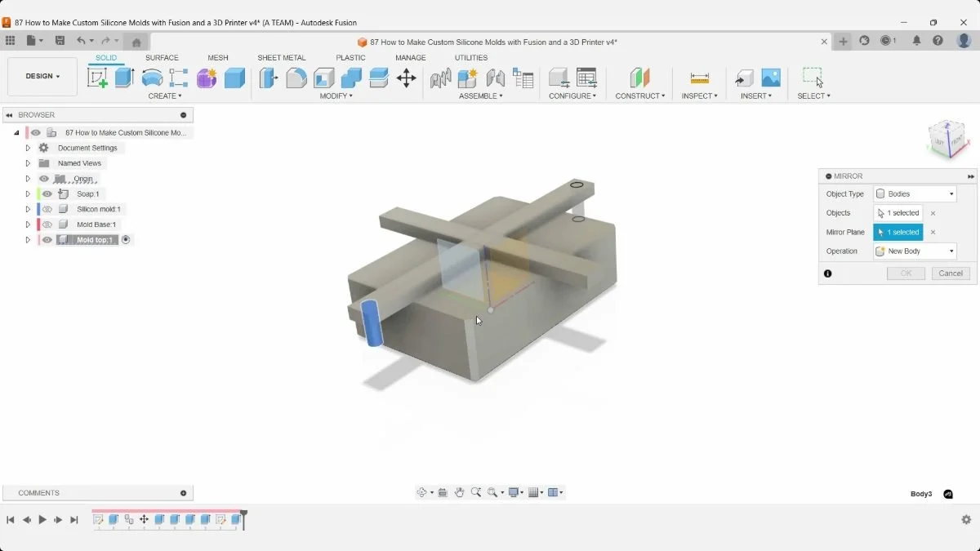Screen dimensions: 980x551
Task: Switch to the SURFACE tab
Action: pos(162,58)
